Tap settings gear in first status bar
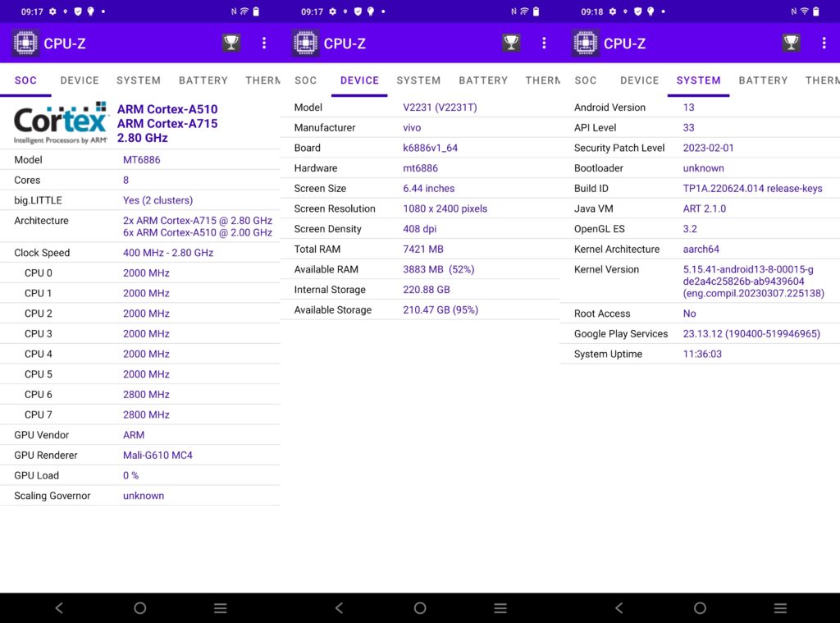The image size is (840, 623). [x=52, y=11]
